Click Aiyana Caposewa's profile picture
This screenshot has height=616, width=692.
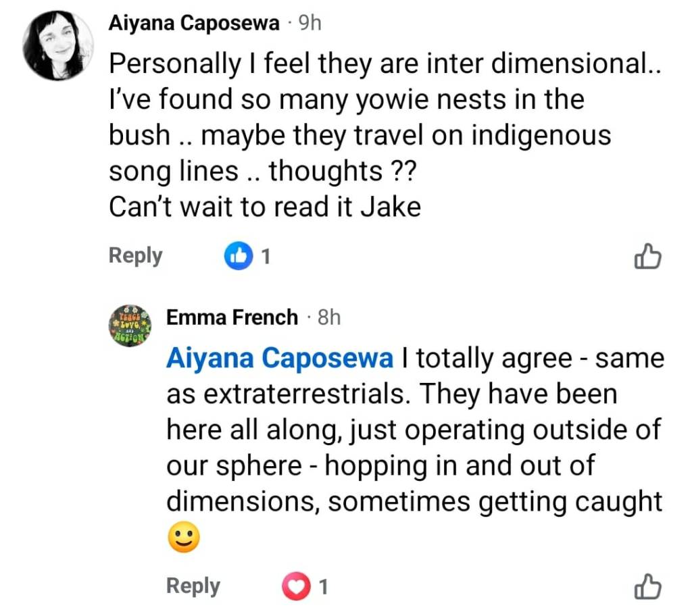(57, 45)
